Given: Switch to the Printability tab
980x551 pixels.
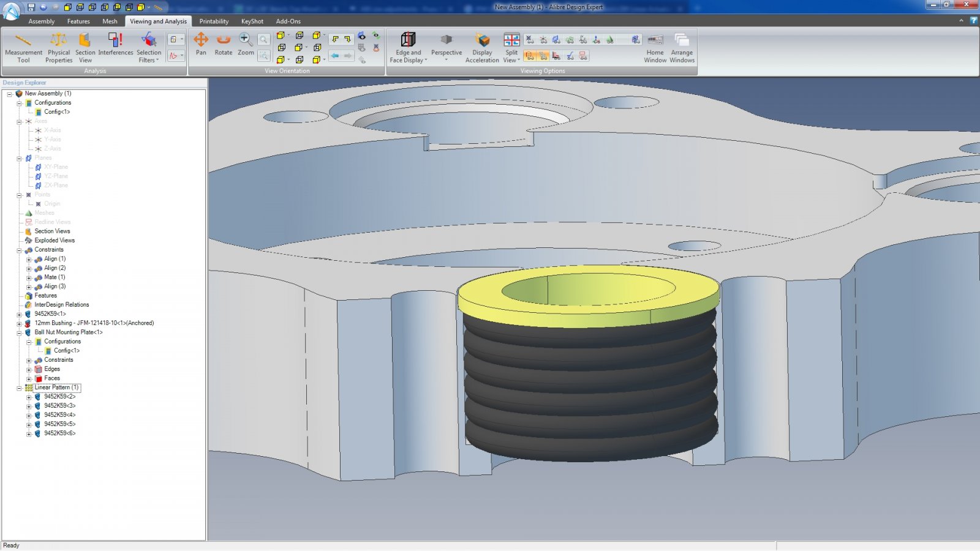Looking at the screenshot, I should 214,21.
